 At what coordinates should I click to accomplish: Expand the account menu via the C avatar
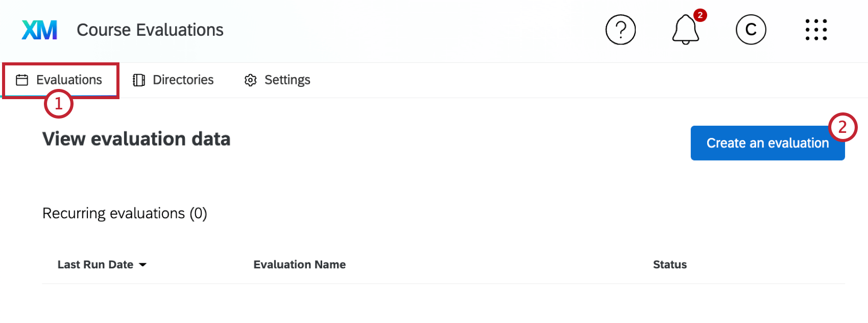tap(751, 30)
